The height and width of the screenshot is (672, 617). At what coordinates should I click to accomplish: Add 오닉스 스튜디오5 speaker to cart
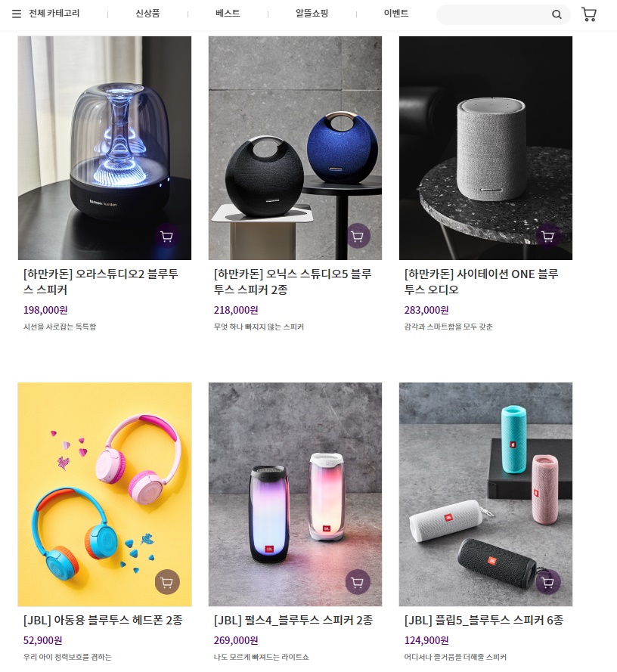coord(358,236)
